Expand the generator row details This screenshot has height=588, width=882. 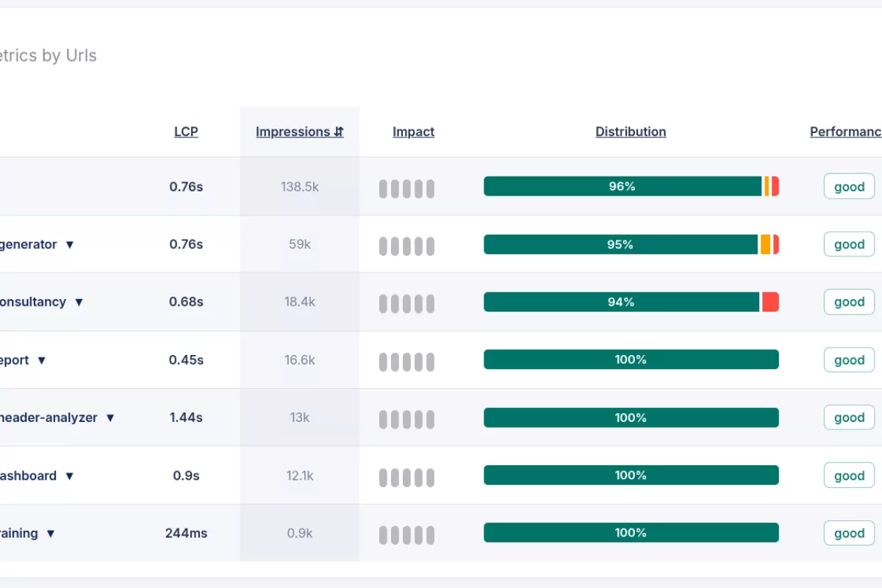click(70, 245)
